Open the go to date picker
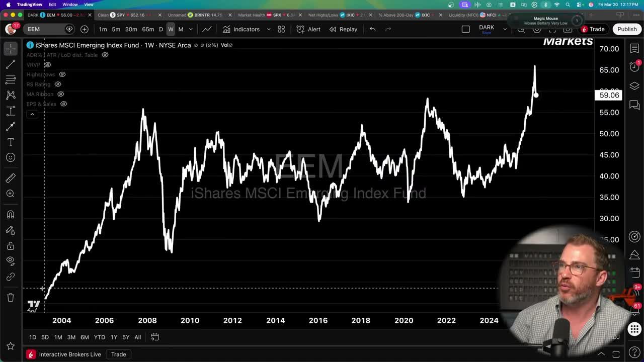Image resolution: width=644 pixels, height=362 pixels. (x=155, y=337)
